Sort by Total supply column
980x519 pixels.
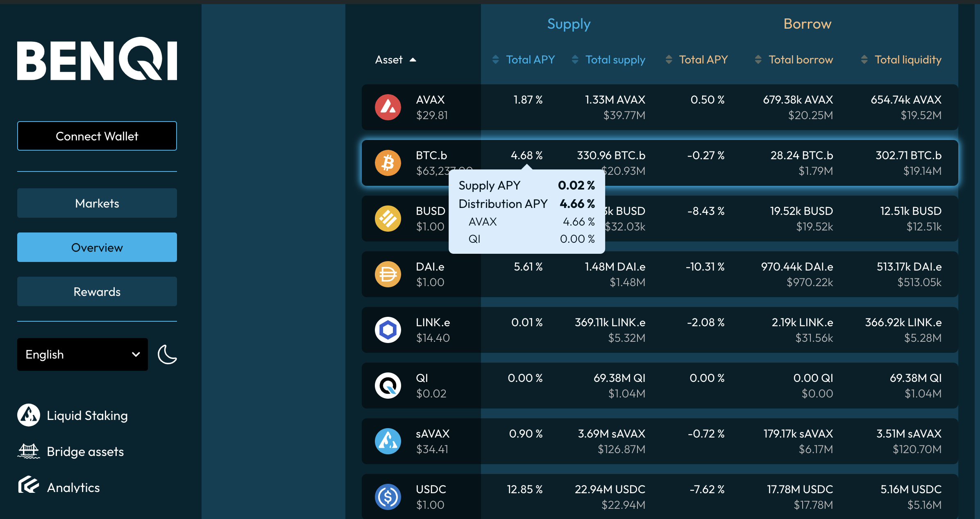[x=609, y=60]
